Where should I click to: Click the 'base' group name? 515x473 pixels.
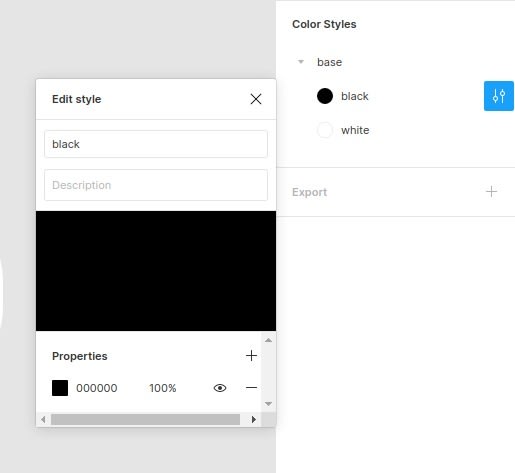pos(329,62)
